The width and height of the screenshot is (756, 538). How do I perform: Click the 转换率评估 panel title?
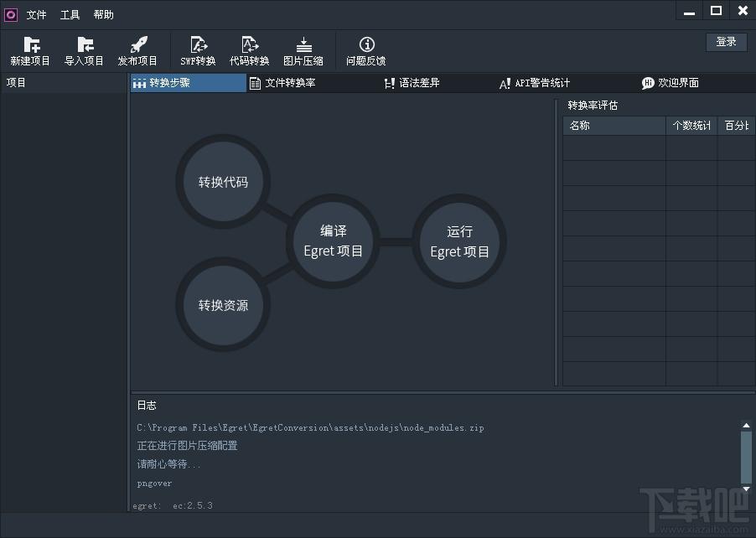click(593, 106)
